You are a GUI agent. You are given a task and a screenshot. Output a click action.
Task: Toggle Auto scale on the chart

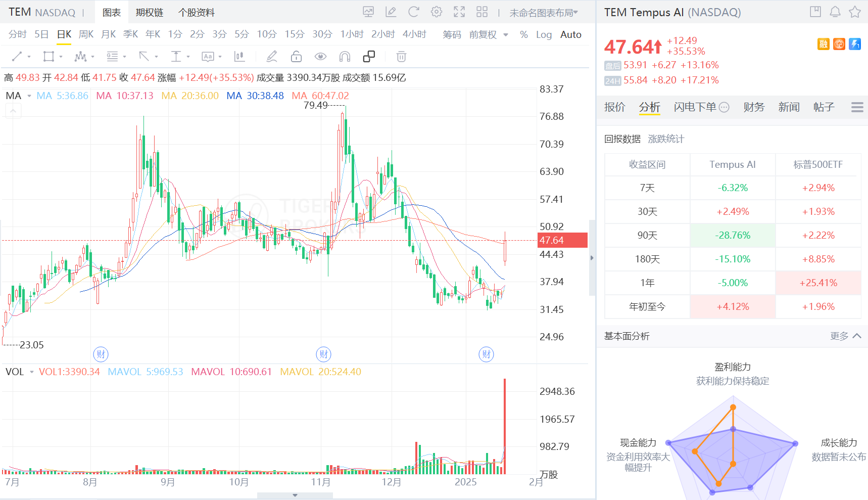pyautogui.click(x=571, y=34)
